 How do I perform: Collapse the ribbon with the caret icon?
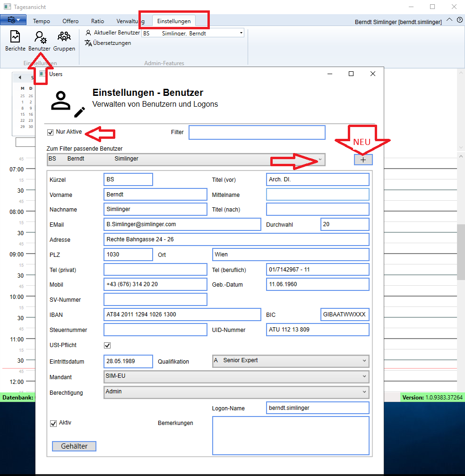pyautogui.click(x=449, y=20)
